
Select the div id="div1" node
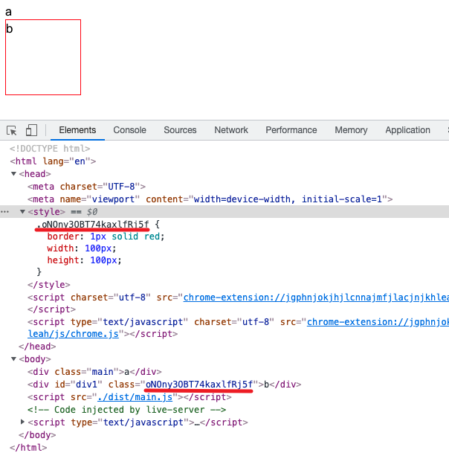[164, 385]
